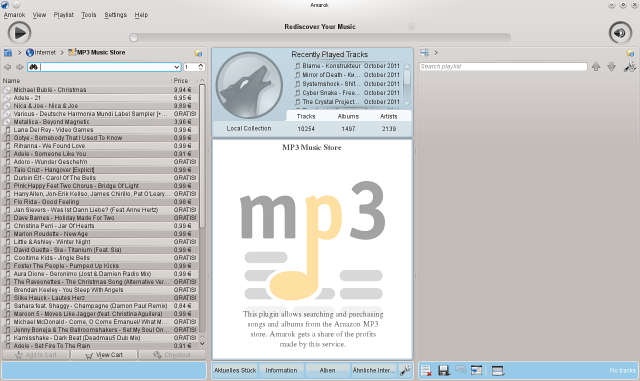The width and height of the screenshot is (640, 381).
Task: Expand the playlist breadcrumb chevron
Action: coord(436,53)
